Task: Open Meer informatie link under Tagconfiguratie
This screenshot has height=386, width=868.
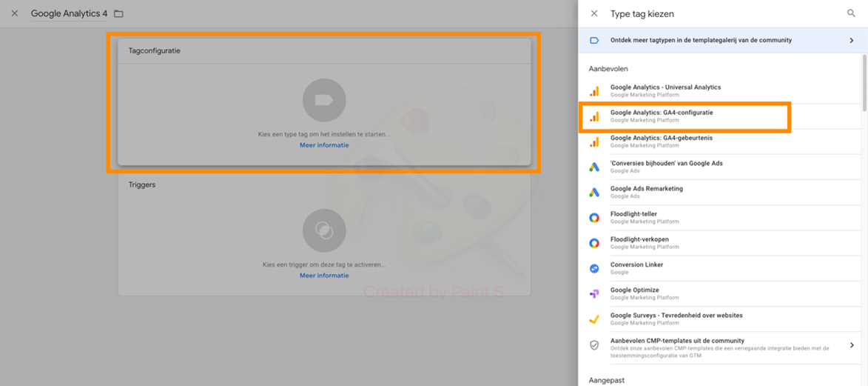Action: click(x=324, y=145)
